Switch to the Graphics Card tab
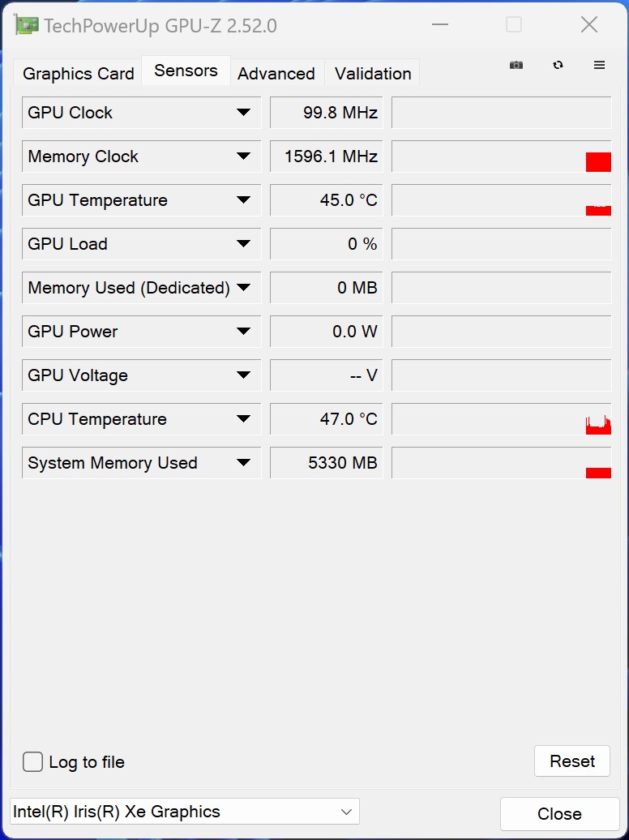This screenshot has height=840, width=629. [79, 74]
